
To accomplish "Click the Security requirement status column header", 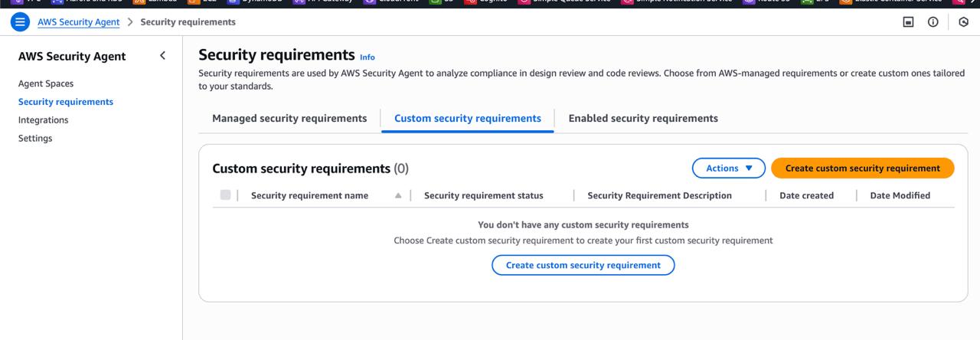I will [483, 195].
